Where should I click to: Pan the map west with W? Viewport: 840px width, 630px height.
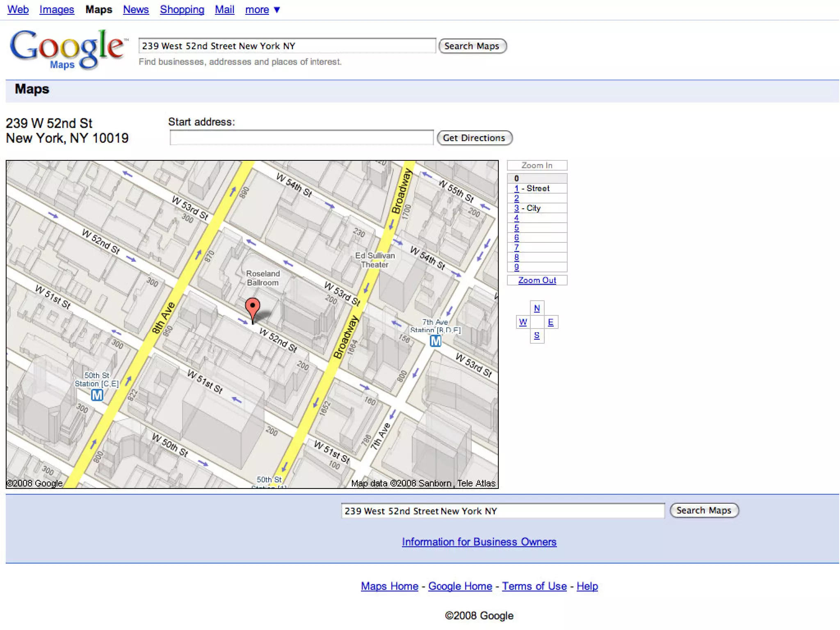pos(523,322)
